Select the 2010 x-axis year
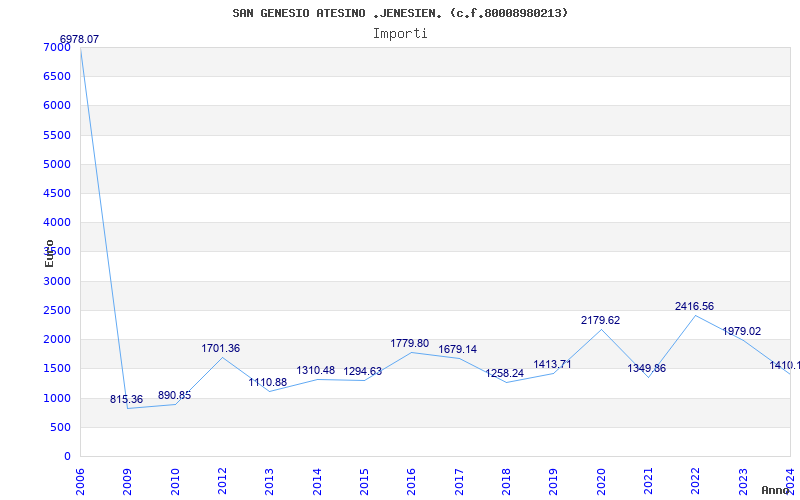The image size is (800, 500). 175,481
